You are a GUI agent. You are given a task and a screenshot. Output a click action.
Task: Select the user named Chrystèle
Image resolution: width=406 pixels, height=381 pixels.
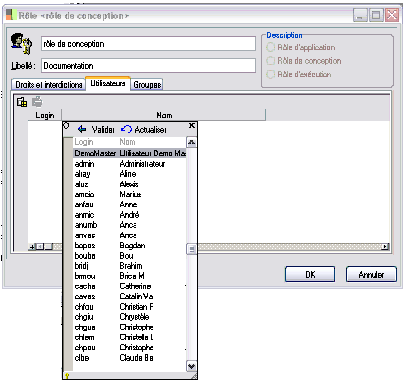click(130, 317)
